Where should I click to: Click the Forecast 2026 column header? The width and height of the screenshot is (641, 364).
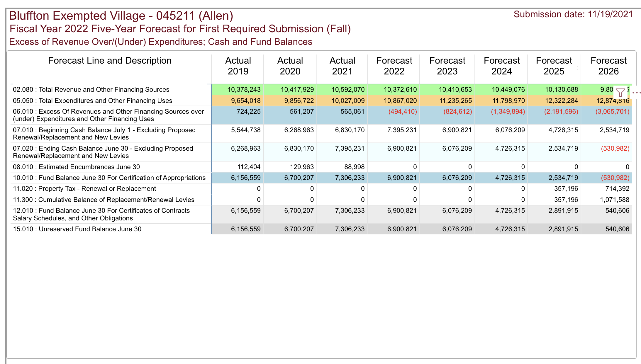coord(608,66)
